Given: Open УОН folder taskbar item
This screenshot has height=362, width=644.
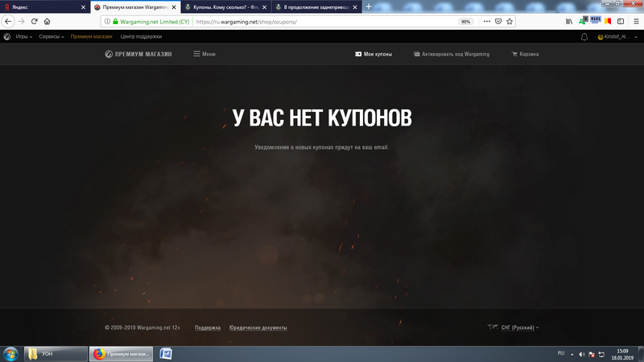Looking at the screenshot, I should 56,354.
